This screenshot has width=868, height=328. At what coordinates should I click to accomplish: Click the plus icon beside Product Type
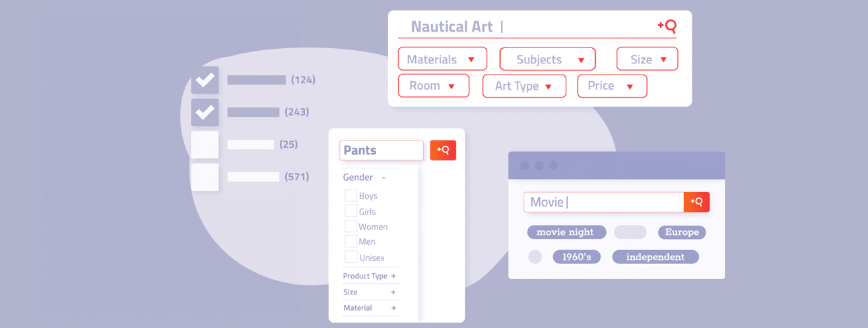click(393, 277)
